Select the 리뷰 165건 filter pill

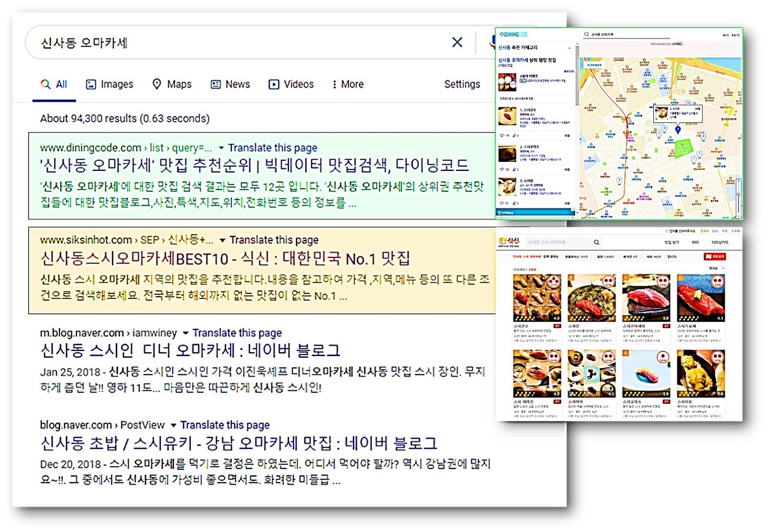click(x=653, y=257)
